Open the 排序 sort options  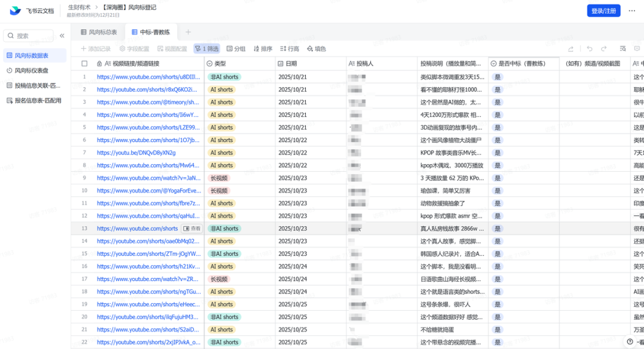point(263,48)
